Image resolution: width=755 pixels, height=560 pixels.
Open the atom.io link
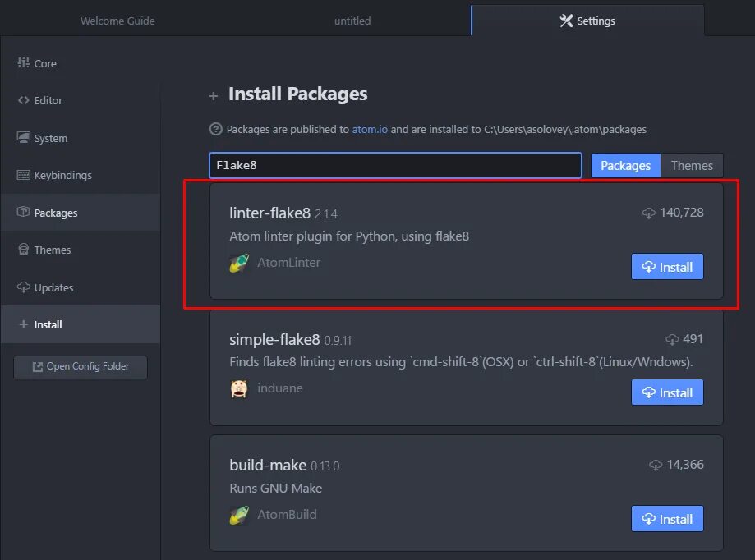(370, 130)
